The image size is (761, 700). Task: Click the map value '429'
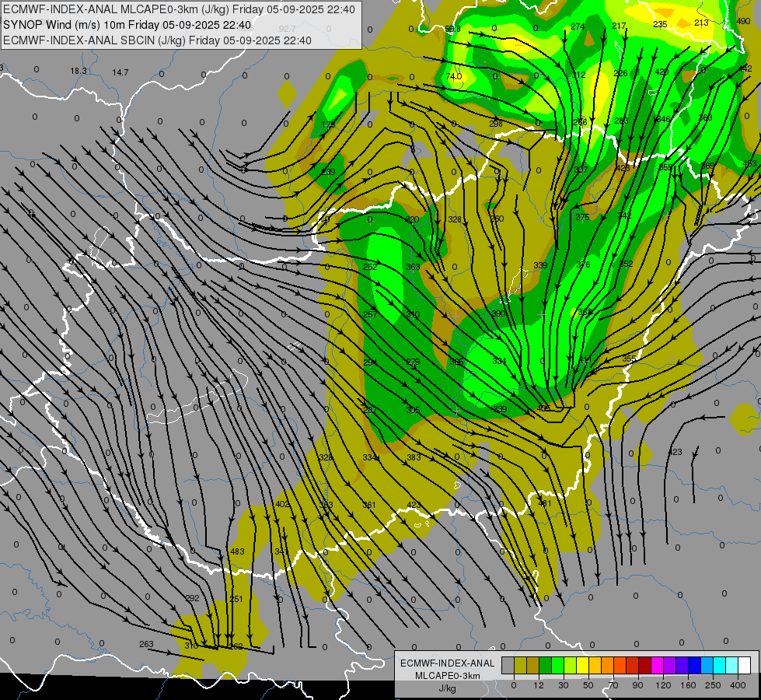click(662, 72)
